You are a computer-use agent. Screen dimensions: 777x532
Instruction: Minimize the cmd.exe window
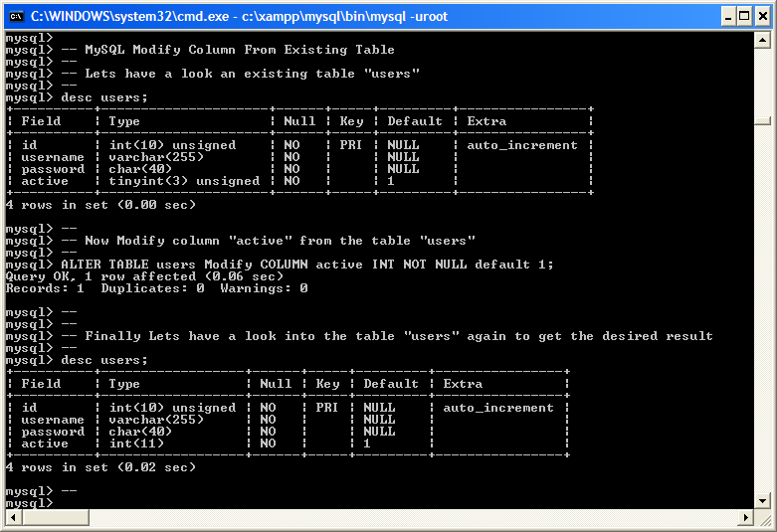tap(728, 16)
